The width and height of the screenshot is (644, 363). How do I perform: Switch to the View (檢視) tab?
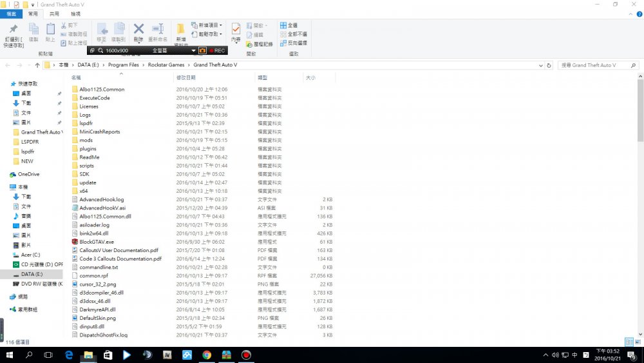pyautogui.click(x=75, y=14)
